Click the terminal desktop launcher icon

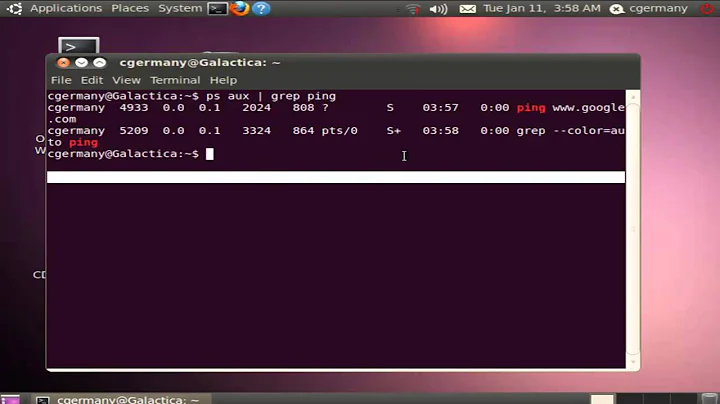tap(79, 45)
